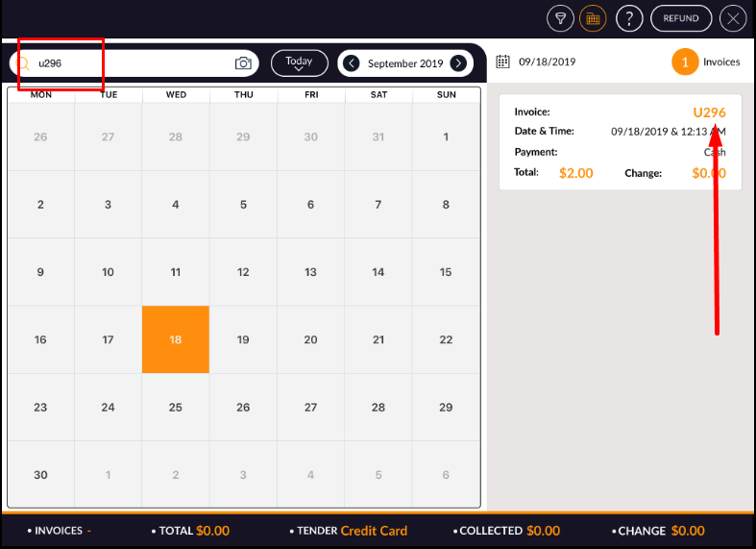The height and width of the screenshot is (549, 756).
Task: Click Credit Card tender in footer
Action: tap(374, 531)
